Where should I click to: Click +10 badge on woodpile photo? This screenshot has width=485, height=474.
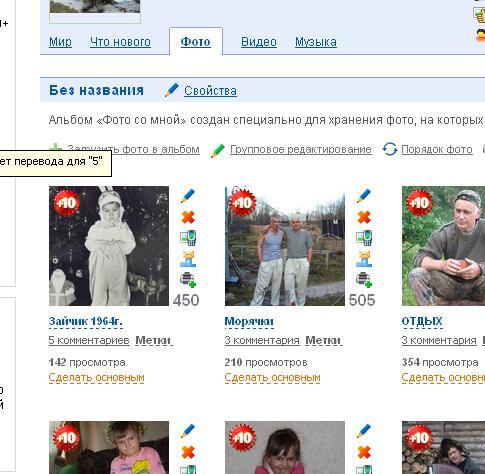point(419,438)
